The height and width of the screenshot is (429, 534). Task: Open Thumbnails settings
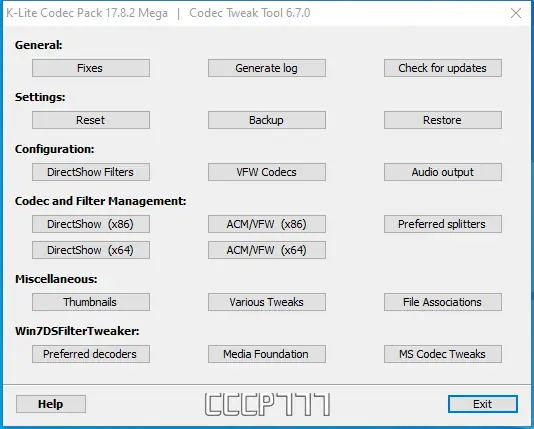point(91,302)
